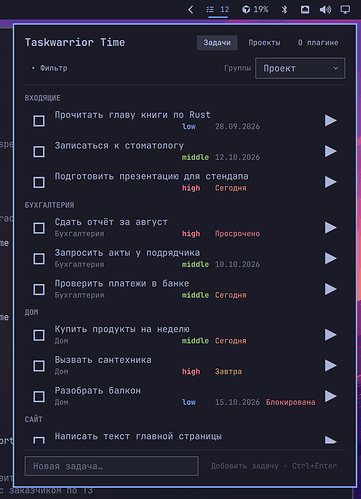Viewport: 361px width, 499px height.
Task: Click due date 15.10.2026
Action: 237,402
